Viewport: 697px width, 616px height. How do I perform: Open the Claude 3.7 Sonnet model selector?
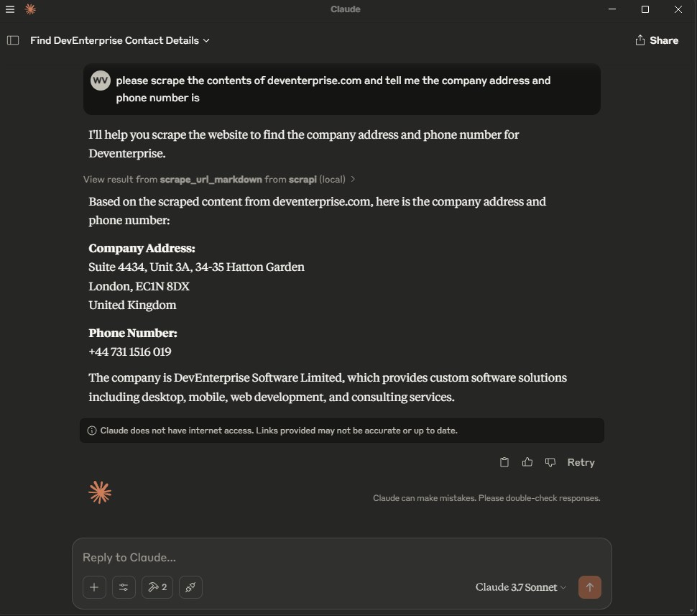point(521,587)
